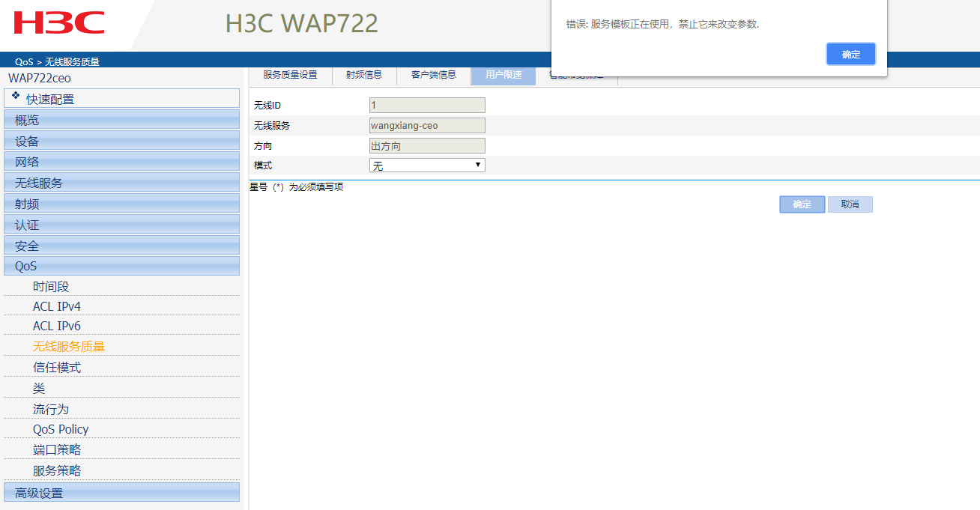Viewport: 980px width, 510px height.
Task: Click the 方向 field 出方向
Action: [x=427, y=146]
